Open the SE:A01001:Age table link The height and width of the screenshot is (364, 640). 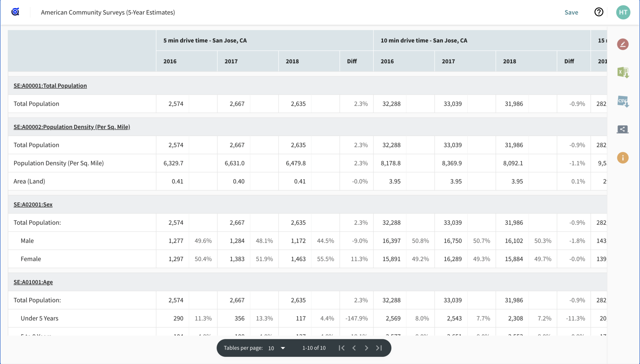pyautogui.click(x=33, y=282)
